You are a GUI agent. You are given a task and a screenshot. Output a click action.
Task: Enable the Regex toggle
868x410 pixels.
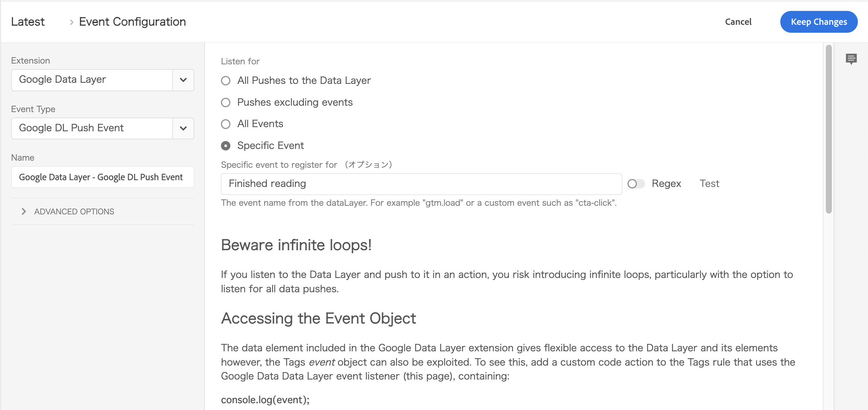coord(636,184)
